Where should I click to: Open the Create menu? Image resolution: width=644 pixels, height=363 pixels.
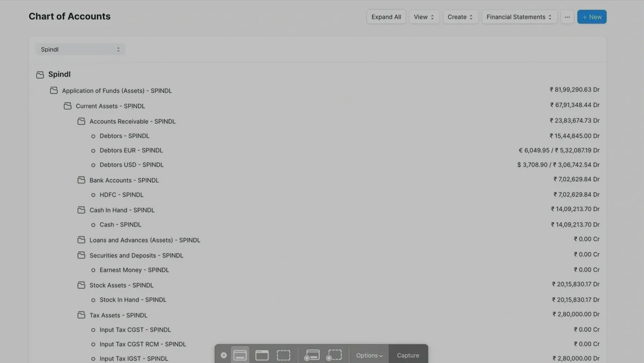(x=460, y=17)
